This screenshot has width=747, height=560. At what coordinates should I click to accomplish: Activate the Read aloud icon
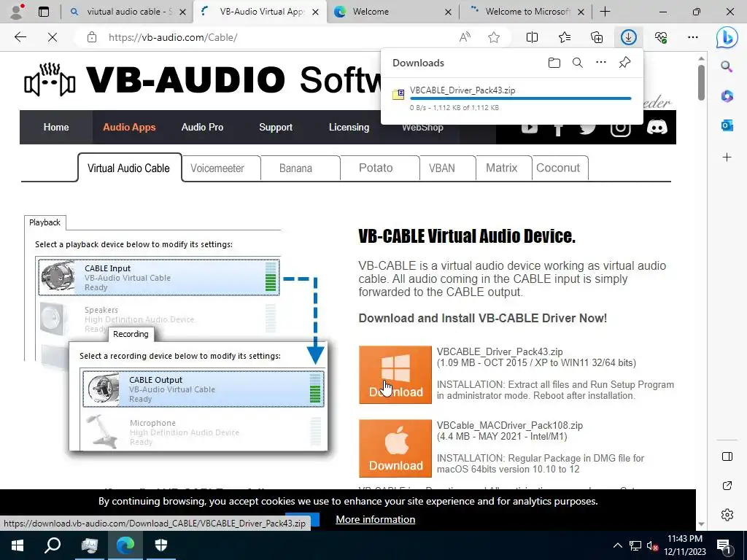[465, 37]
